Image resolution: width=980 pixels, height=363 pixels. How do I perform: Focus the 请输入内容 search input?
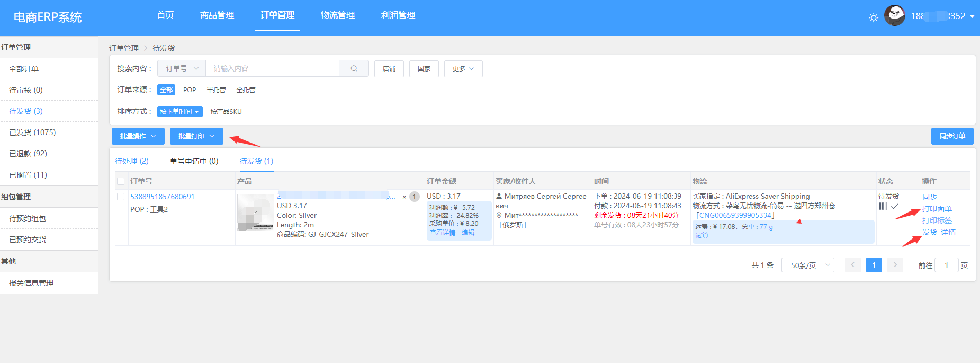(x=273, y=68)
